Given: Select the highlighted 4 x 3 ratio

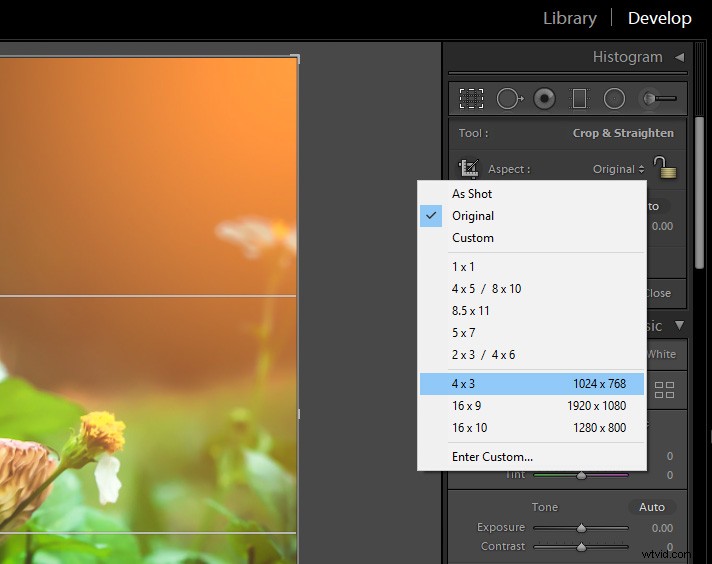Looking at the screenshot, I should coord(532,384).
